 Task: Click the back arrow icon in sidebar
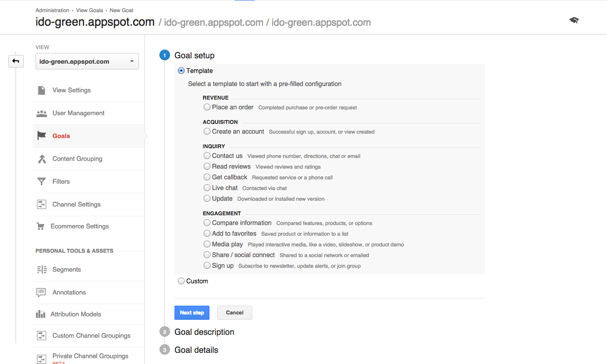point(16,61)
